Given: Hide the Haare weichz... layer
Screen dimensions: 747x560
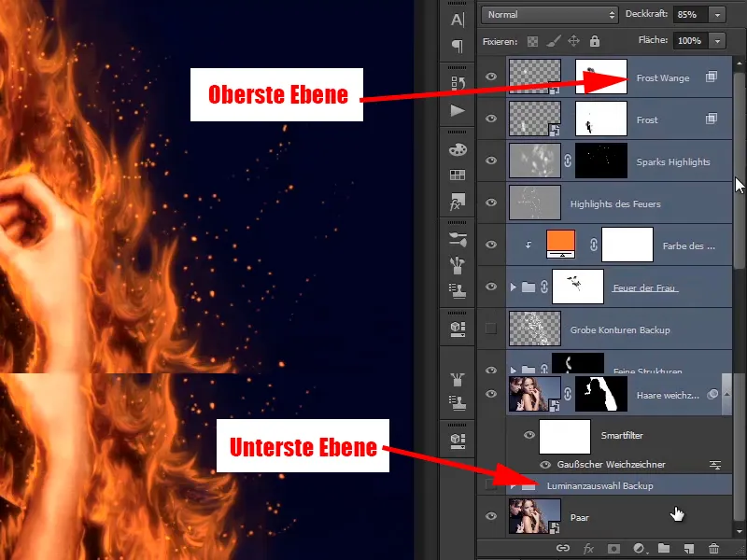Looking at the screenshot, I should [x=491, y=394].
